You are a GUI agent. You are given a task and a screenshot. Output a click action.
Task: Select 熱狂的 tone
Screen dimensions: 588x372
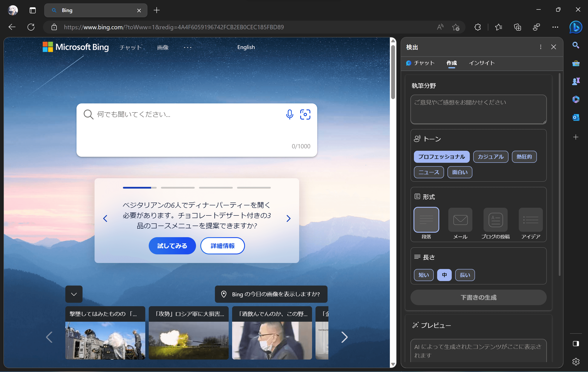[524, 157]
